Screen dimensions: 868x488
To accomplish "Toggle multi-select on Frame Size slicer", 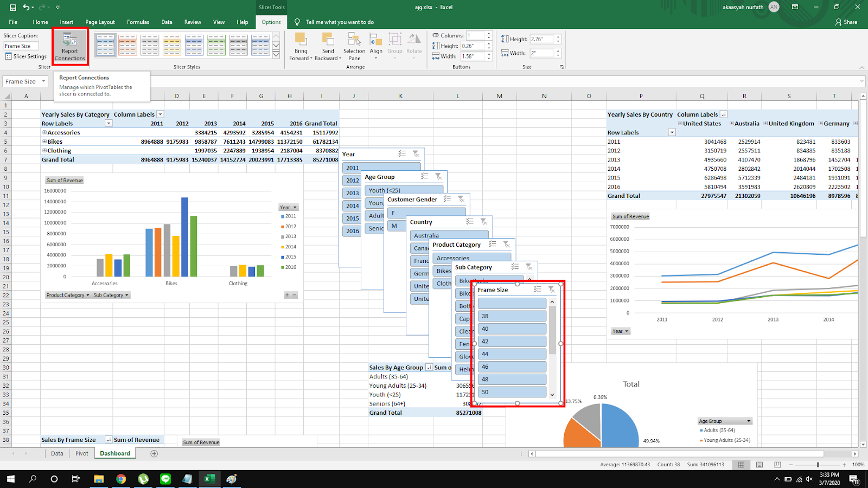I will 537,290.
